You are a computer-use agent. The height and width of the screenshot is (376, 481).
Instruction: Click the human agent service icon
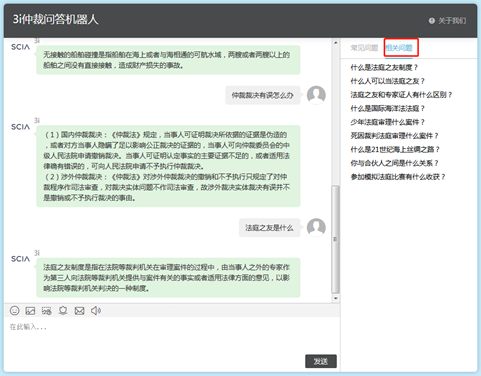[x=63, y=311]
